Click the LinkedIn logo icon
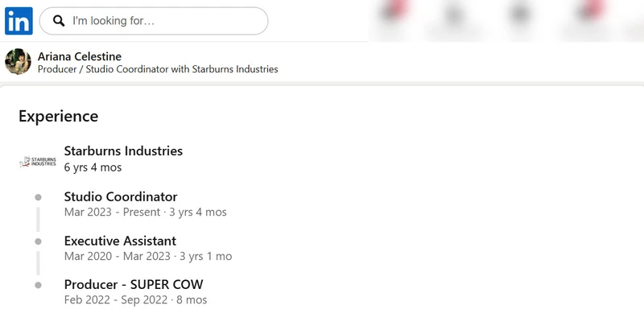The height and width of the screenshot is (326, 644). tap(19, 21)
